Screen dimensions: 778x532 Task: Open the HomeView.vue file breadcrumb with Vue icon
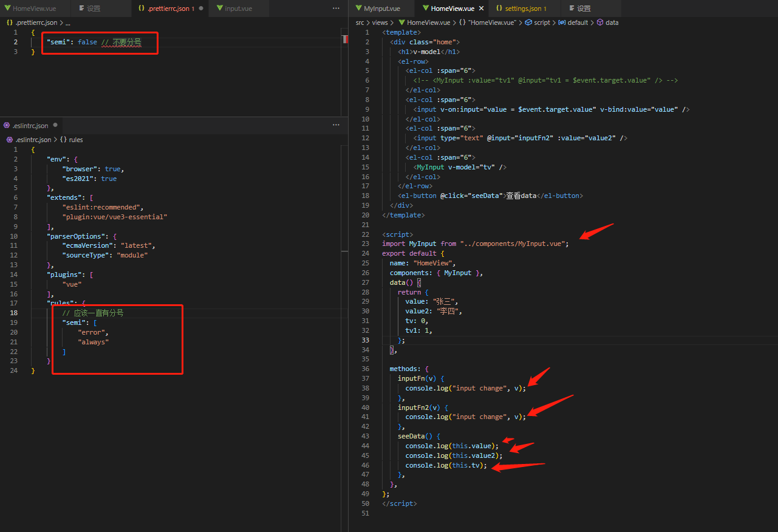pos(424,22)
